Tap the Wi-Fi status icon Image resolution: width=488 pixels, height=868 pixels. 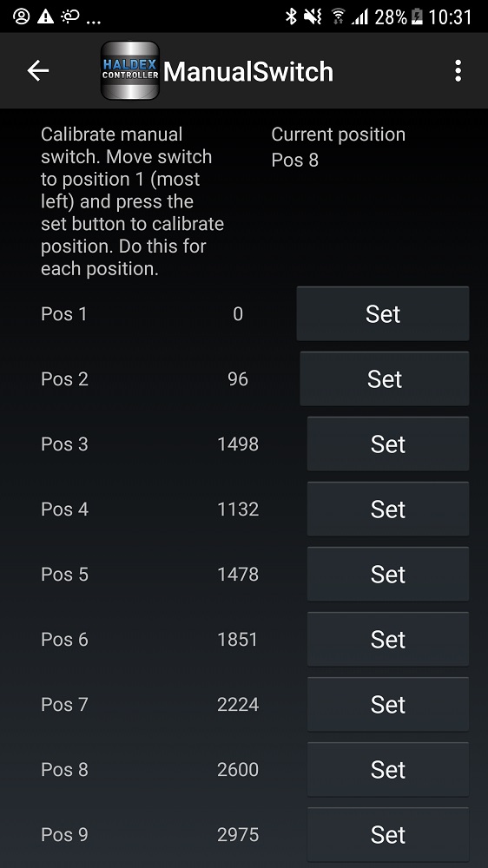click(x=338, y=16)
